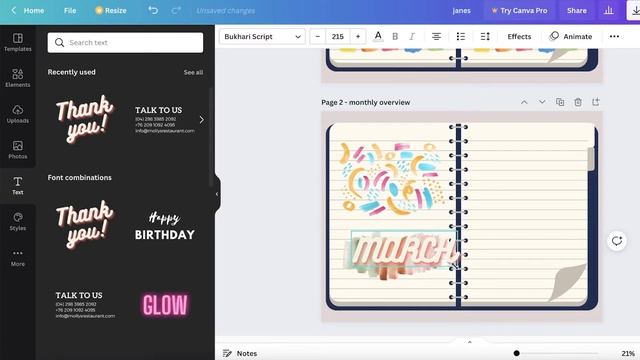Click the font size field 215
This screenshot has height=360, width=640.
(338, 36)
